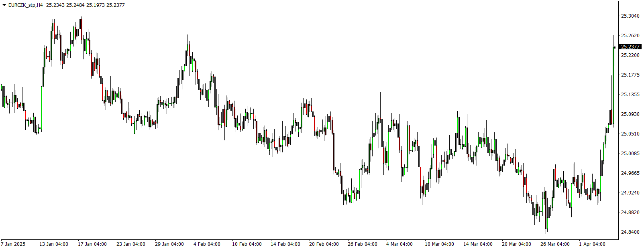Click the EURCZK_stp,H4 chart title
Viewport: 644px width, 249px height.
(x=25, y=5)
